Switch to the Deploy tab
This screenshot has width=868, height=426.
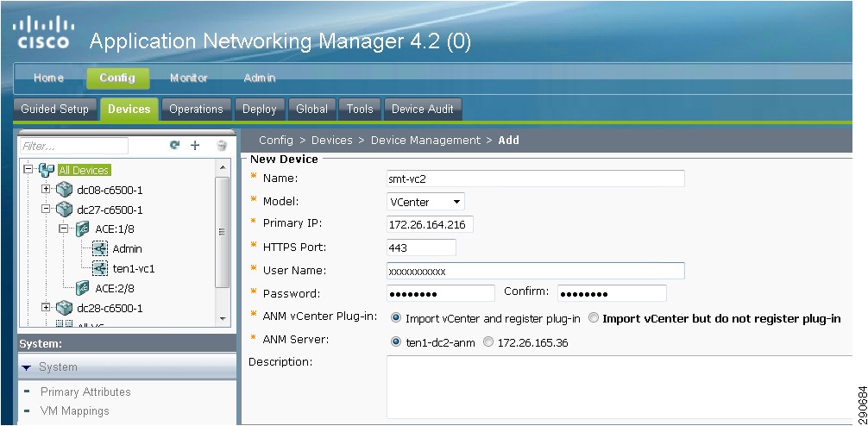259,109
